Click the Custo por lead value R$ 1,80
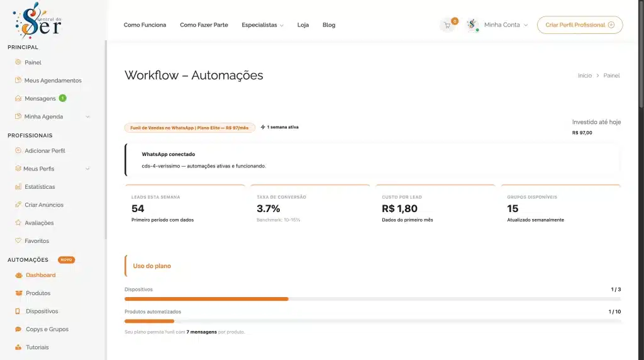644x360 pixels. click(399, 209)
